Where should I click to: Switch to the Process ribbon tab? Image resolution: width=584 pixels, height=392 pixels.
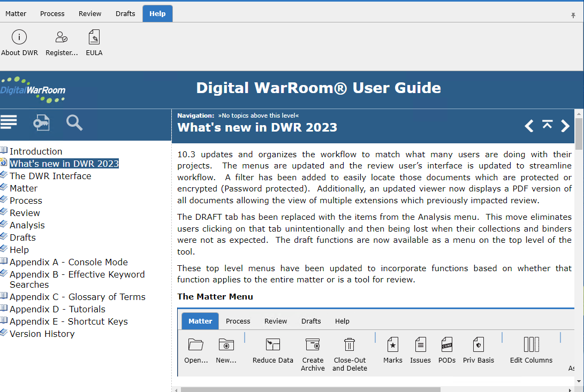pos(52,14)
